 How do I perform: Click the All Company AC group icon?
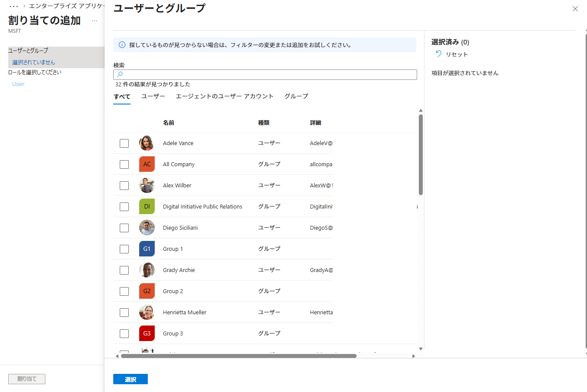click(x=147, y=164)
